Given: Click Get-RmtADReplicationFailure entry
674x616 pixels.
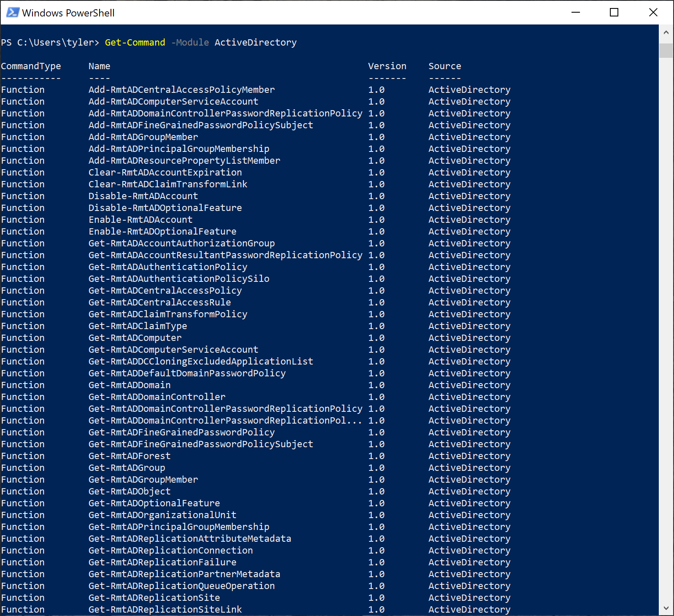Looking at the screenshot, I should [x=162, y=562].
